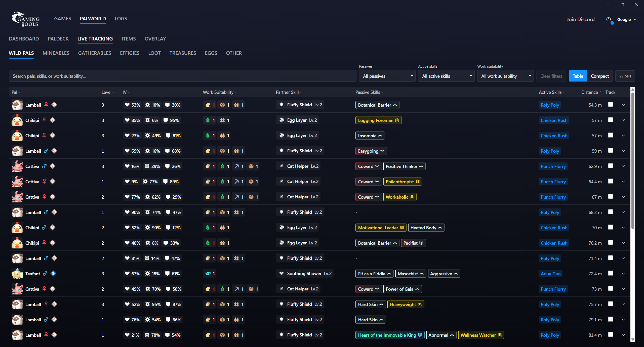Open the Google account dropdown
Viewport: 644px width, 347px height.
click(627, 19)
